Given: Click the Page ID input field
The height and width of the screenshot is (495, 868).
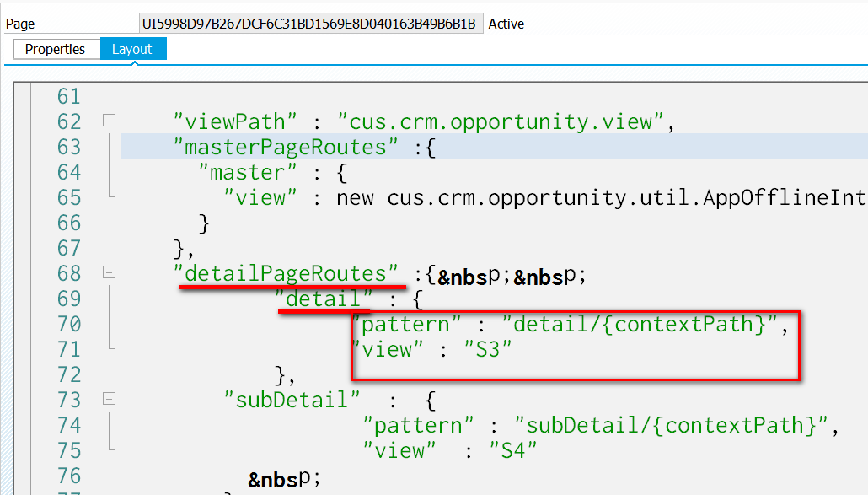Looking at the screenshot, I should click(311, 24).
